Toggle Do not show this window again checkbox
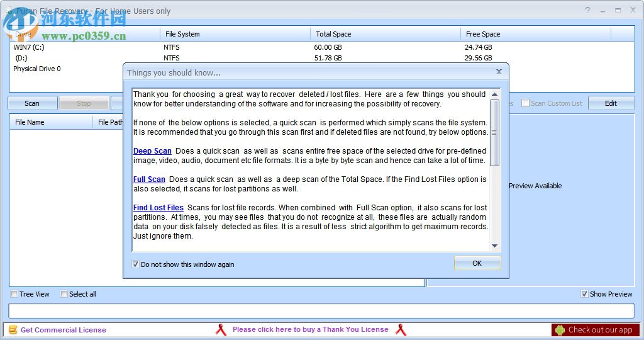This screenshot has height=340, width=644. (135, 264)
